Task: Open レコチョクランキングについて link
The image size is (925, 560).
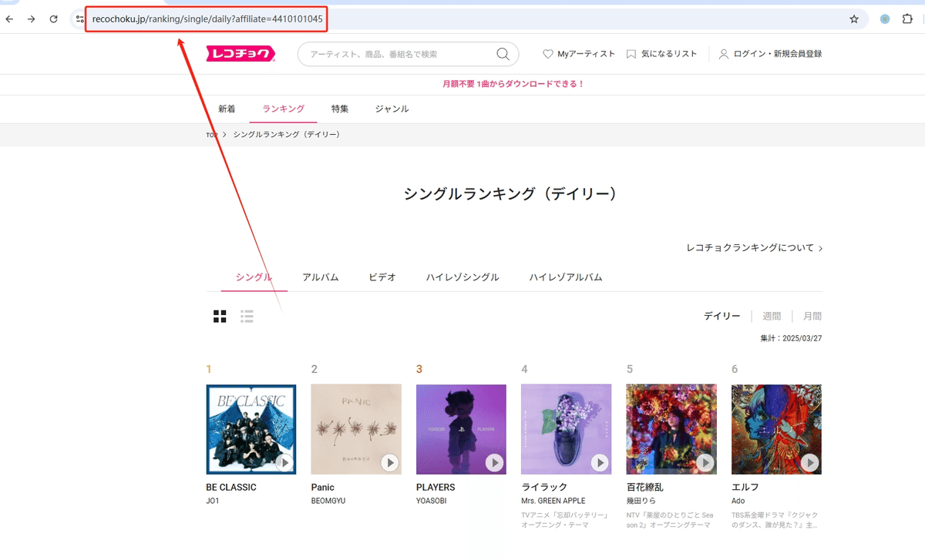Action: [x=755, y=248]
